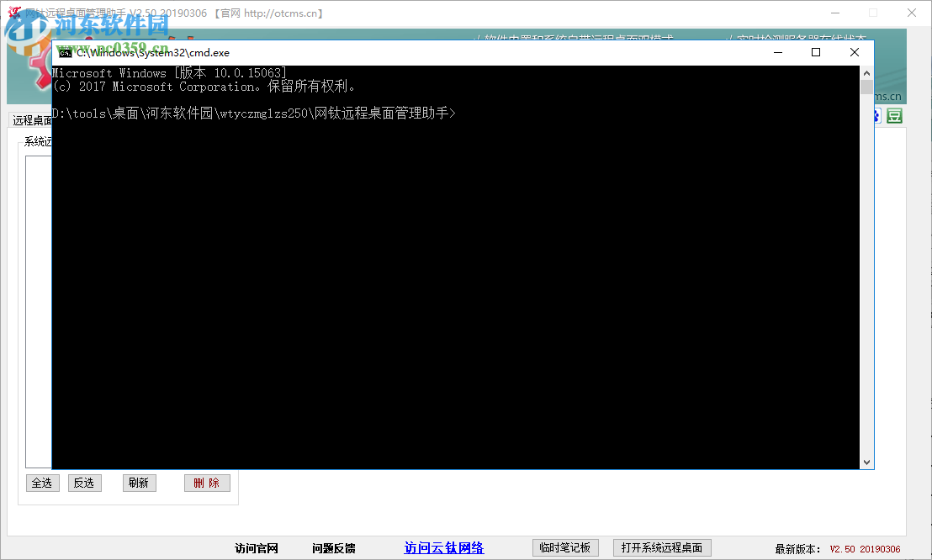Screen dimensions: 932x560
Task: Click the red 删除 delete button
Action: pos(207,483)
